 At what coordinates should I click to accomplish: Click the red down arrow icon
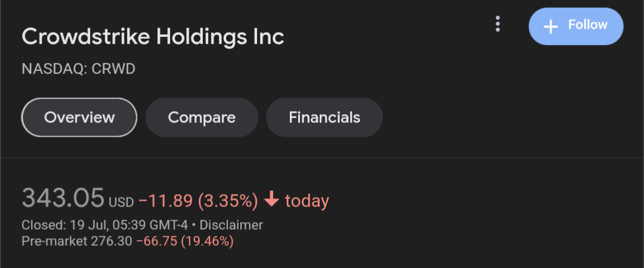[271, 200]
